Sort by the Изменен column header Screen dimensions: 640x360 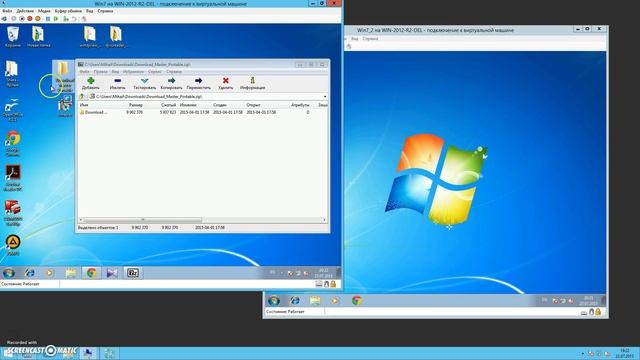pos(188,105)
